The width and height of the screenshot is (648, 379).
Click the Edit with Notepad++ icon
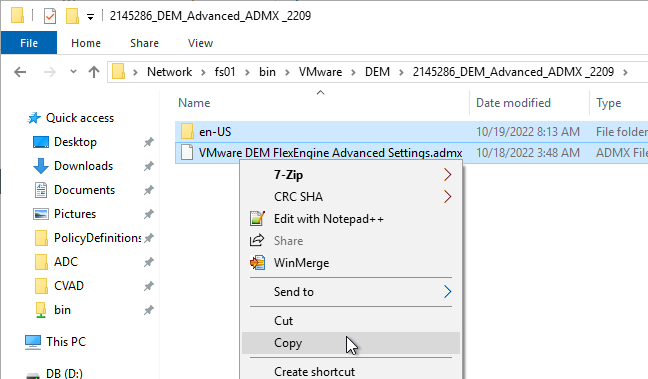257,219
